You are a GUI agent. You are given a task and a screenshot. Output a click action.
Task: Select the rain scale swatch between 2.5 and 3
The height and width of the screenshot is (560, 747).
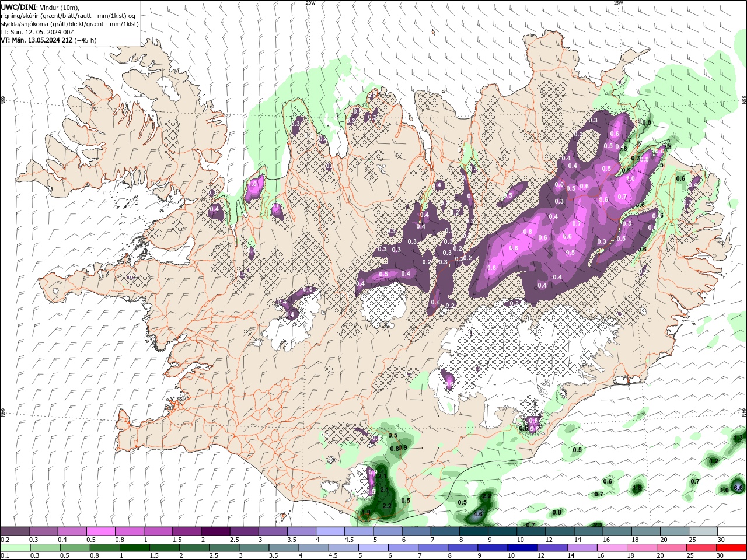click(224, 547)
